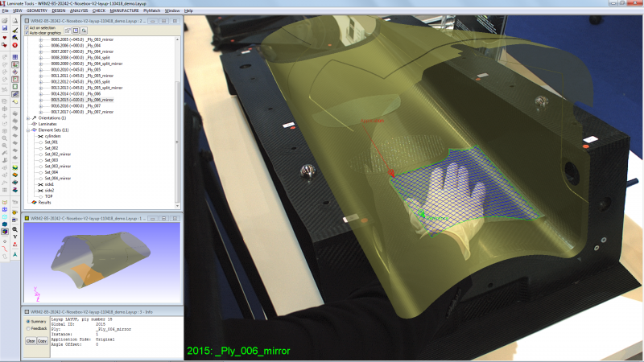Click the blue Save icon in left toolbar
Screen dimensions: 644x362
(5, 28)
